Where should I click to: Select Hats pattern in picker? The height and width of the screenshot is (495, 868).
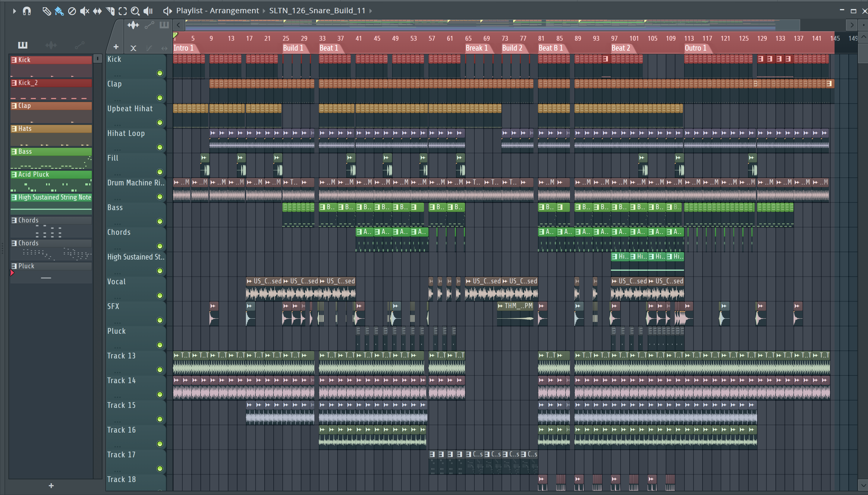pyautogui.click(x=51, y=135)
